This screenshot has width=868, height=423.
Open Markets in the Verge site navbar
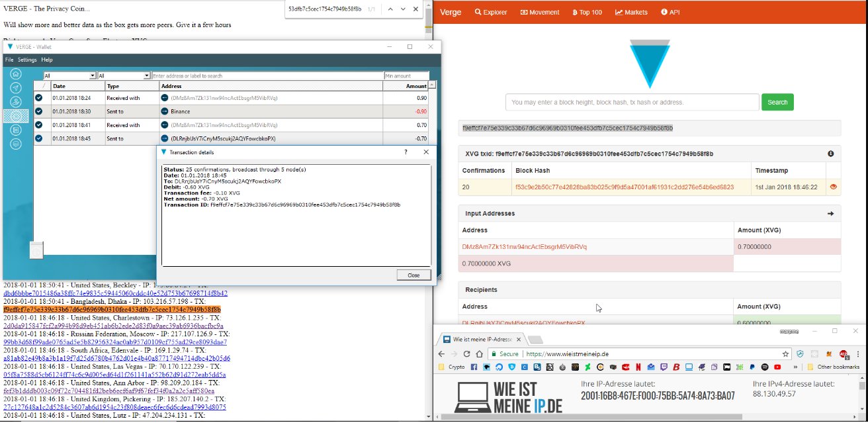(x=631, y=12)
